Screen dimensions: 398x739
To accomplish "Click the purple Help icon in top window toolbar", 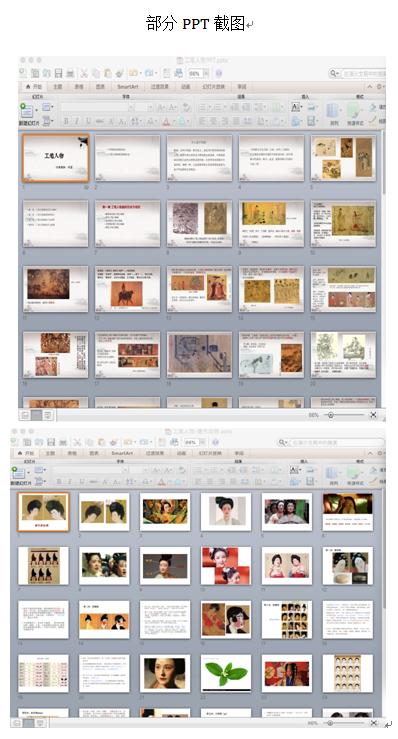I will click(218, 73).
